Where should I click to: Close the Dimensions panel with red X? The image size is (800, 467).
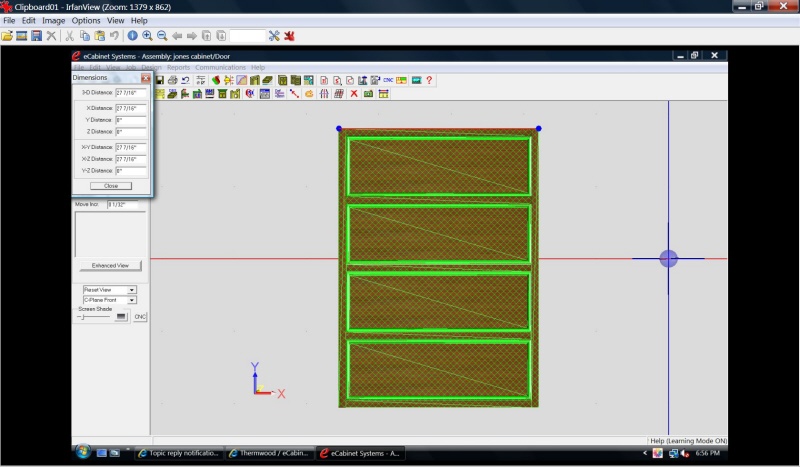tap(145, 78)
